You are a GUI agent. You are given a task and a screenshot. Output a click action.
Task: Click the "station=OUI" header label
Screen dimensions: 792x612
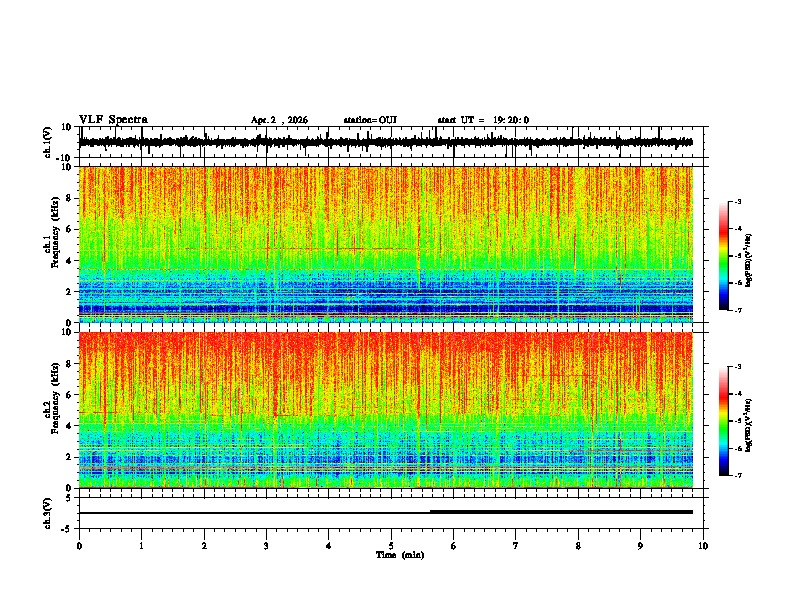point(370,120)
